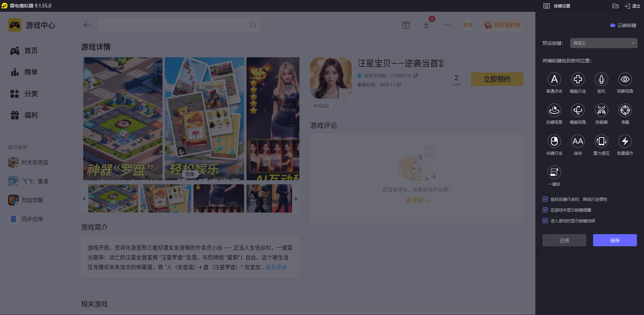Screen dimensions: 644x315
Task: Select the 键盘行走 walking key tool
Action: [x=578, y=80]
